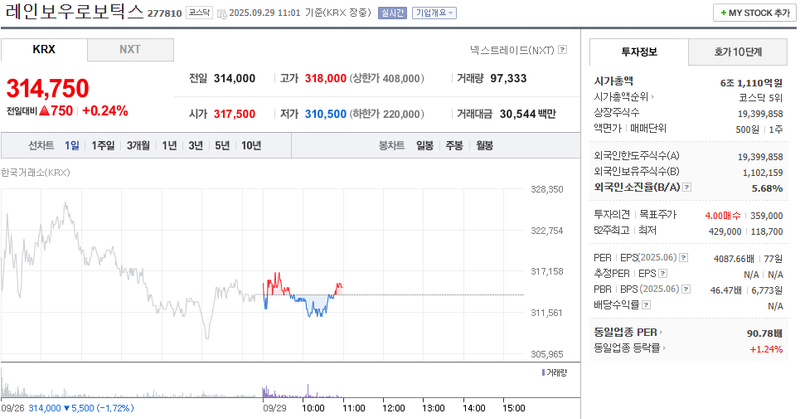800x419 pixels.
Task: Show 일봉 candlestick chart
Action: pyautogui.click(x=424, y=146)
